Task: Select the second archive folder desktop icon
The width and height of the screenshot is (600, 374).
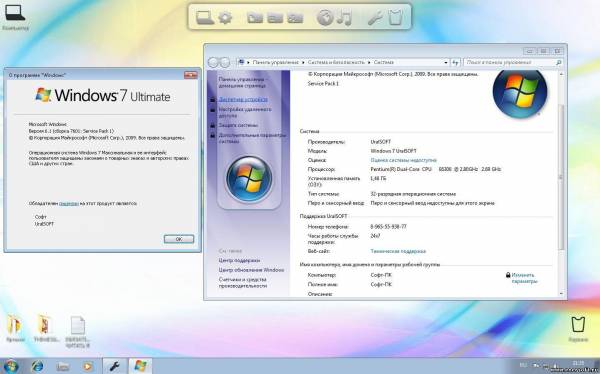Action: tap(46, 328)
